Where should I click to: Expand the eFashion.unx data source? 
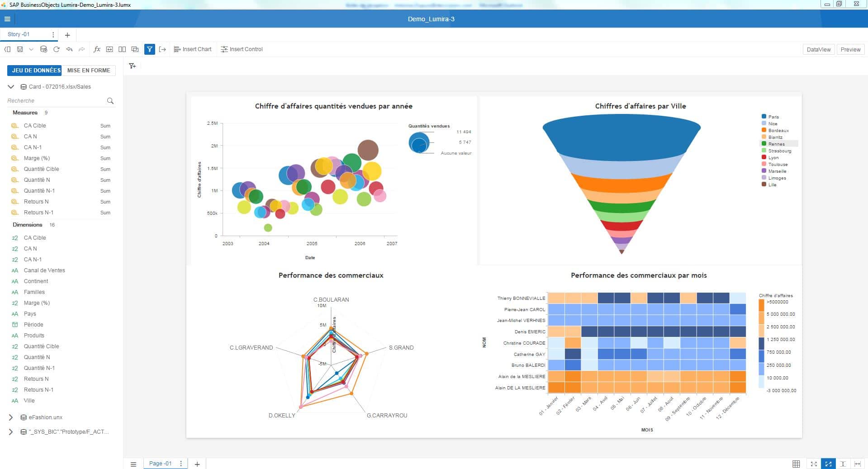tap(10, 417)
